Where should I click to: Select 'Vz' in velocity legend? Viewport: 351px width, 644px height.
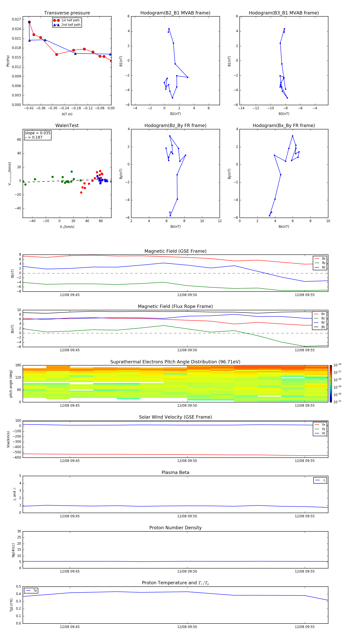320,433
